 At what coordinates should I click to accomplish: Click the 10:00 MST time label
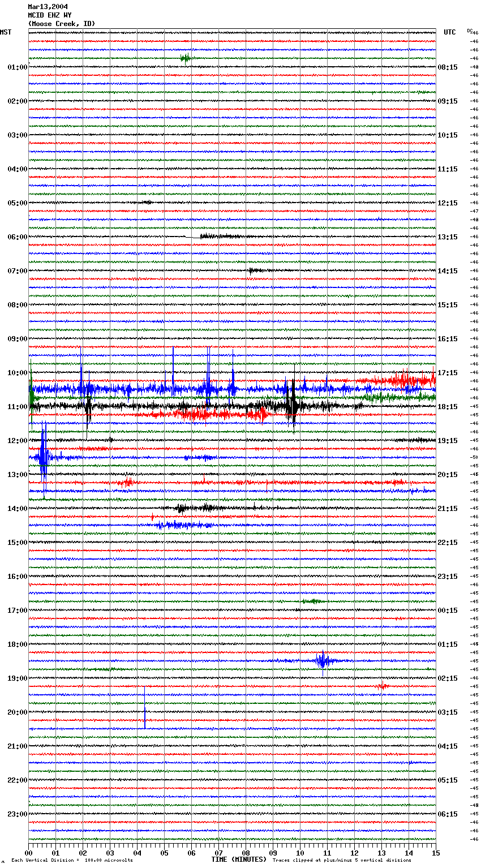(18, 373)
